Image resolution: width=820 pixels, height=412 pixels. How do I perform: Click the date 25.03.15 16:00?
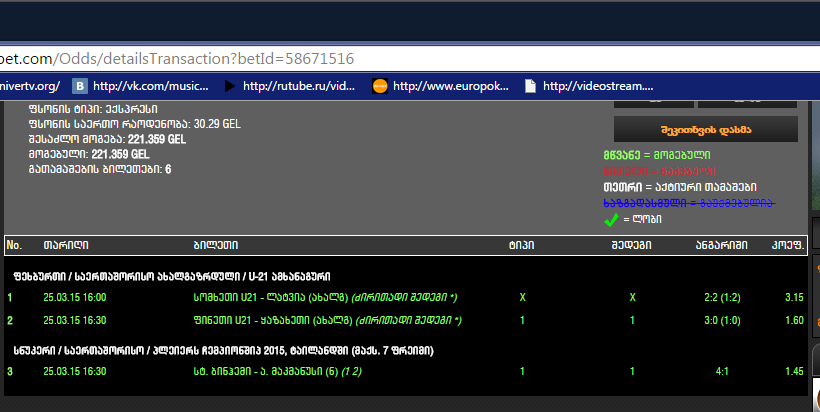[x=75, y=297]
